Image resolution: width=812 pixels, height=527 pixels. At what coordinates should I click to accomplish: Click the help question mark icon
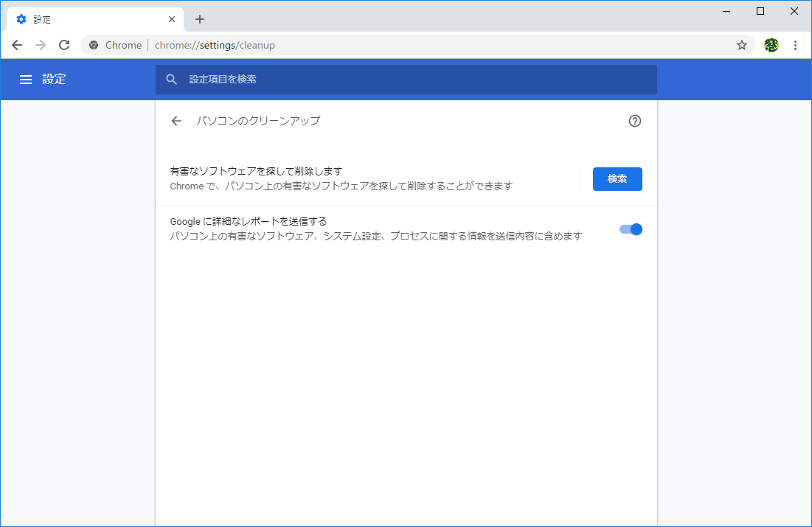coord(634,120)
